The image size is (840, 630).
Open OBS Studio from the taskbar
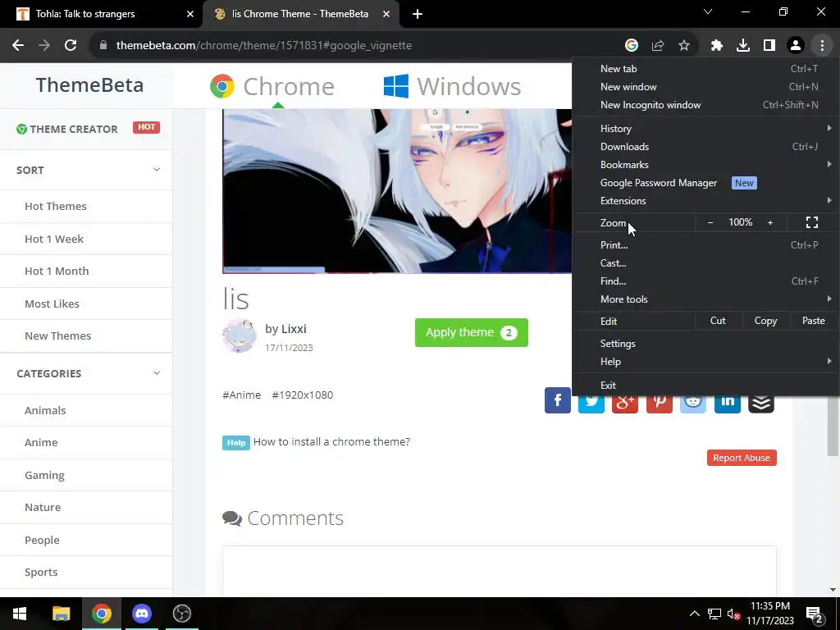182,614
